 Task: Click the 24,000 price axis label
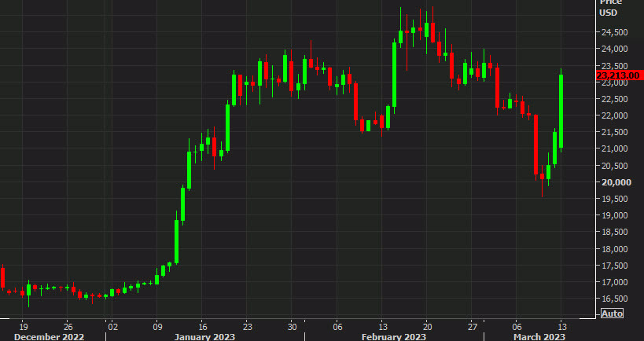(613, 49)
